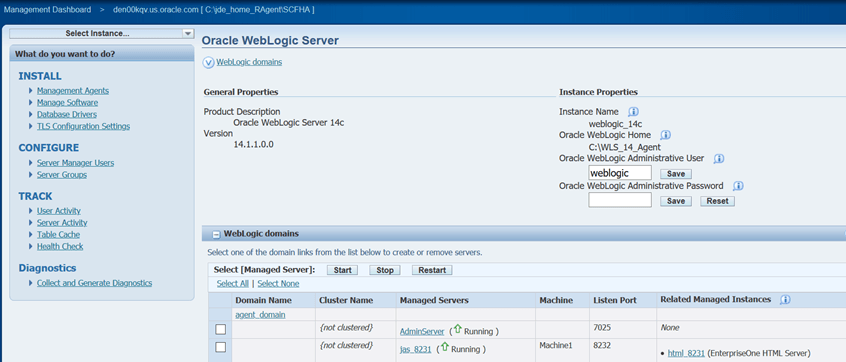The width and height of the screenshot is (846, 362).
Task: Open TLS Configuration Settings link
Action: pos(83,126)
